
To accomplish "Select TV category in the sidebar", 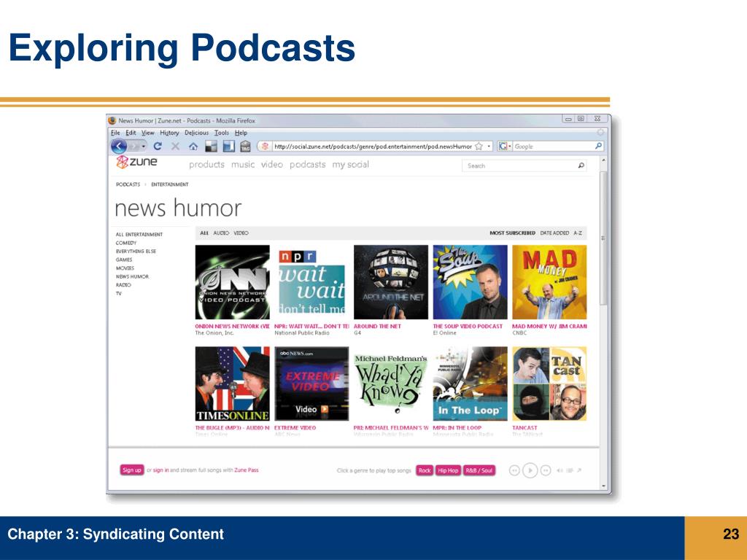I will (119, 293).
